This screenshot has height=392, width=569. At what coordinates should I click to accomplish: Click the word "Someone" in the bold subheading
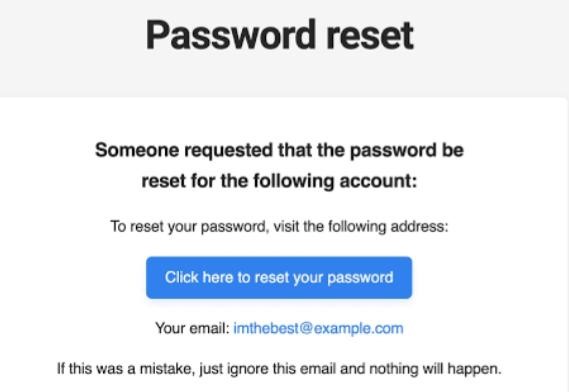pos(137,150)
